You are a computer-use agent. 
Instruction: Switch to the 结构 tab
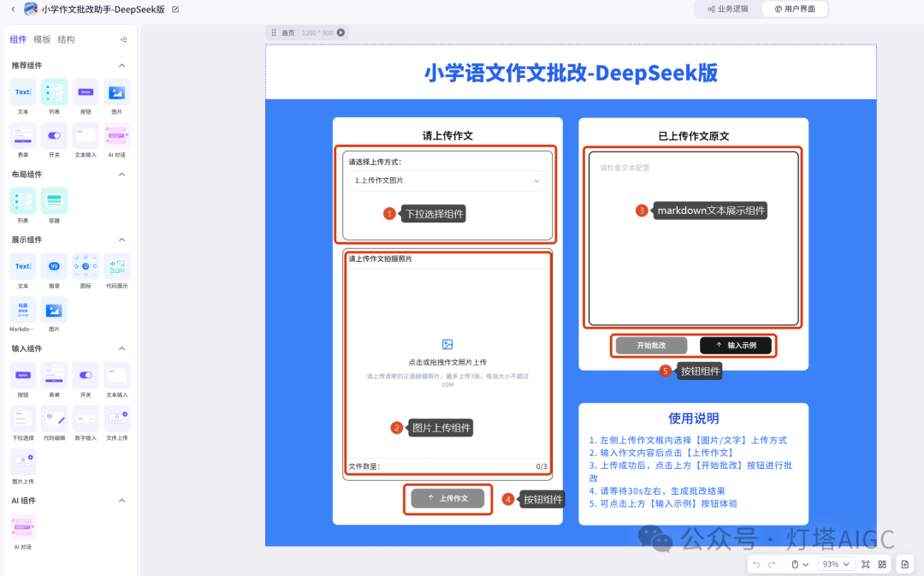[x=66, y=39]
